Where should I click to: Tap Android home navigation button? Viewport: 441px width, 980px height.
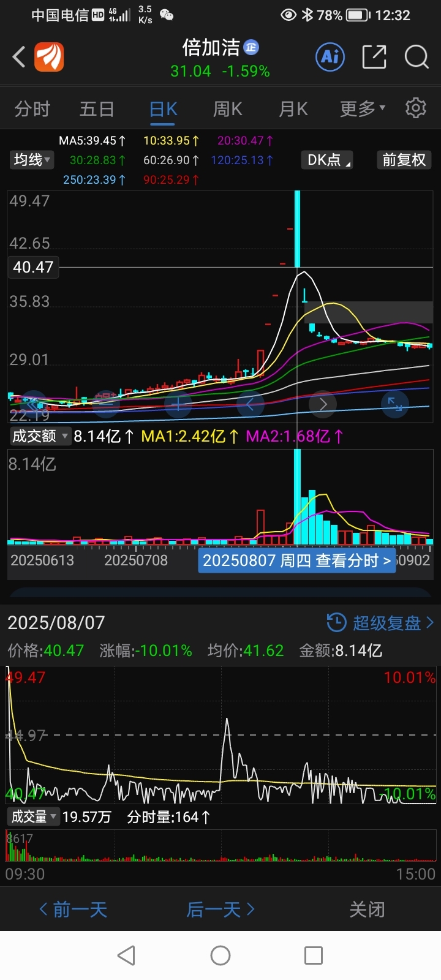coord(221,956)
